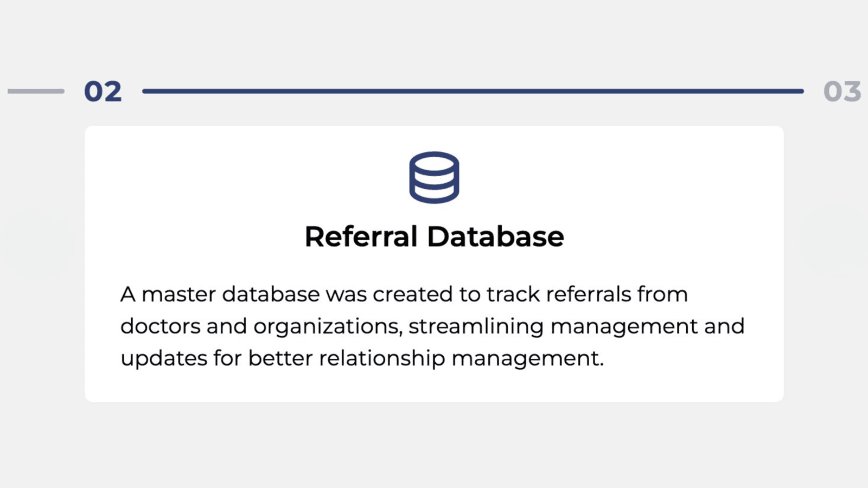Click the word "Referral" in the heading
This screenshot has width=868, height=488.
point(361,236)
